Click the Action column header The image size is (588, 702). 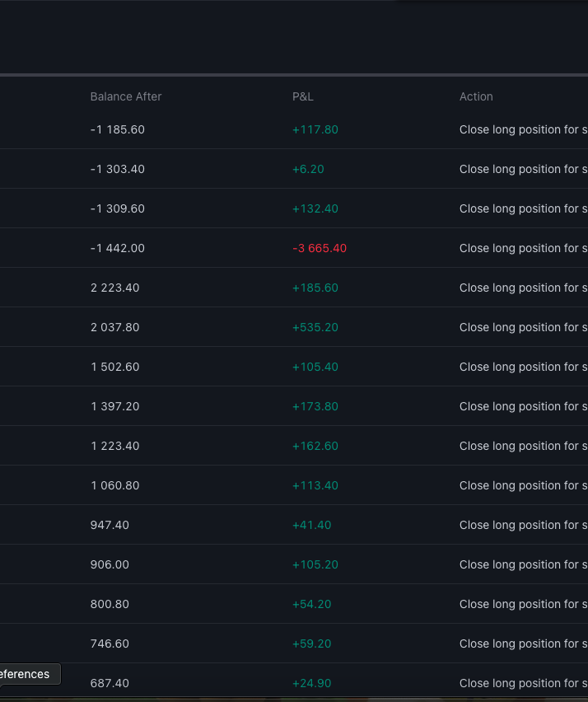[x=476, y=96]
